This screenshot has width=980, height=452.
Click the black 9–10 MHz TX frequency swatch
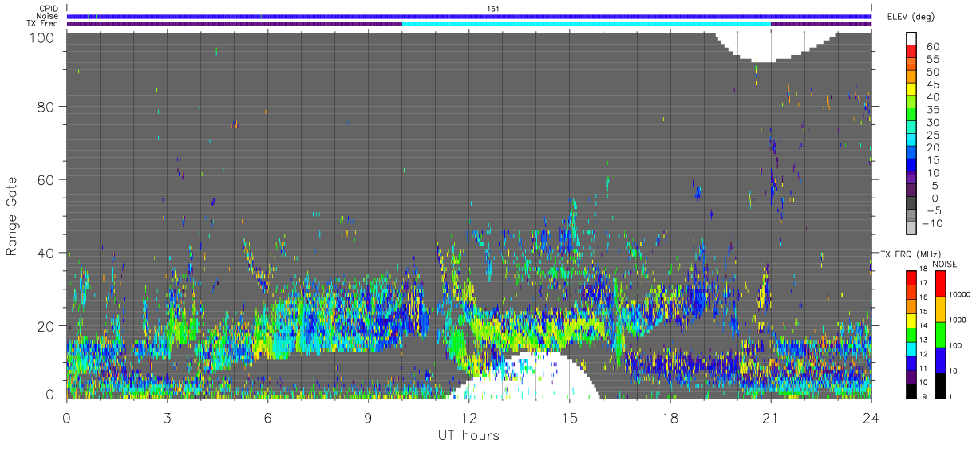click(911, 391)
